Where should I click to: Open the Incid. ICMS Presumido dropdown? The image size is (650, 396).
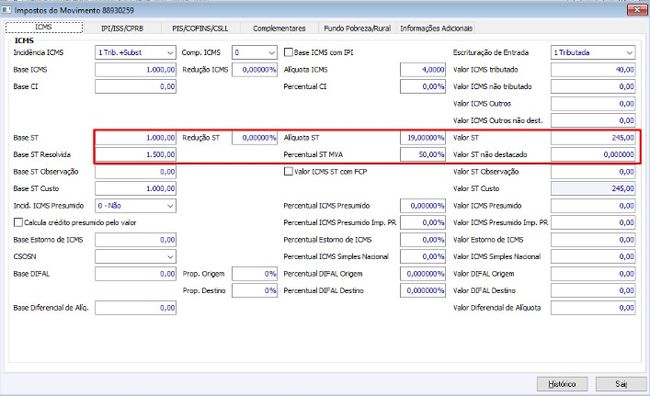(136, 206)
